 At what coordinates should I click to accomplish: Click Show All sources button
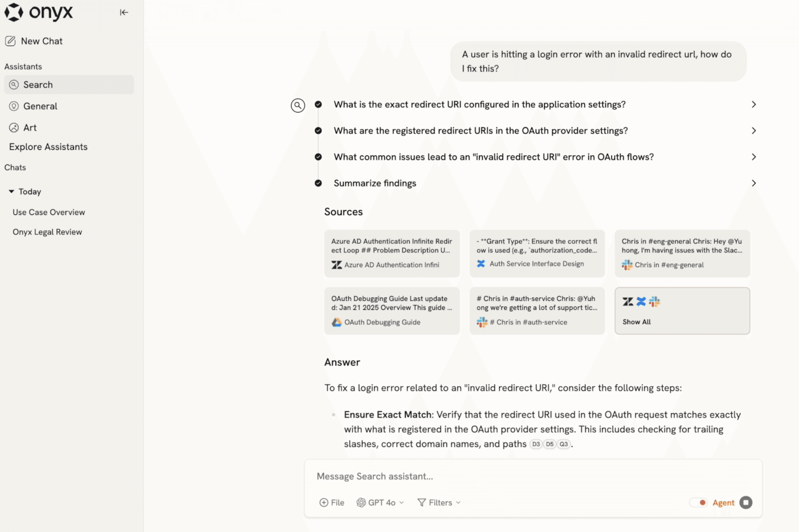[x=682, y=311]
